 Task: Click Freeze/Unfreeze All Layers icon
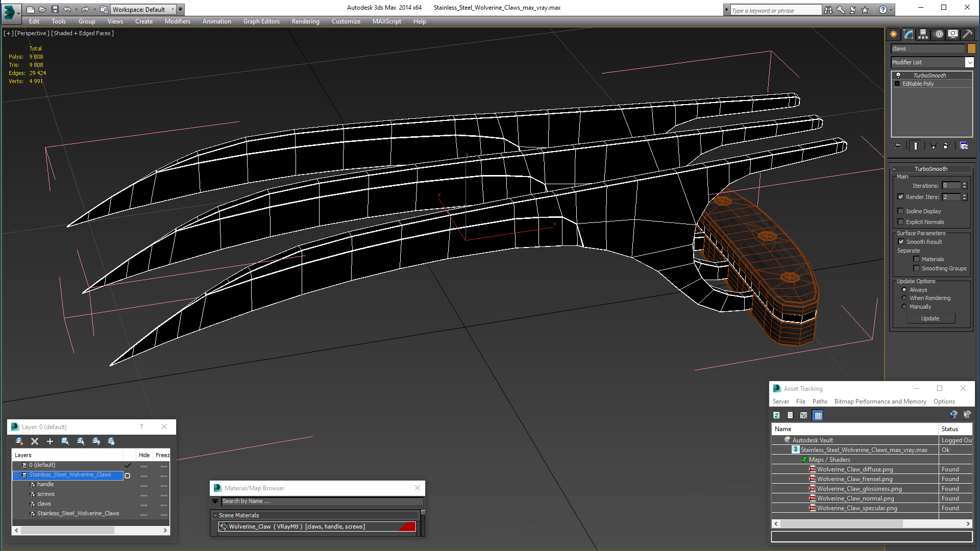click(x=111, y=441)
